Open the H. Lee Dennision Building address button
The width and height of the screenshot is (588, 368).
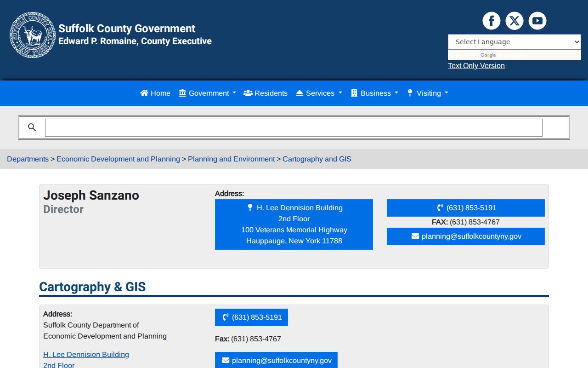click(294, 224)
